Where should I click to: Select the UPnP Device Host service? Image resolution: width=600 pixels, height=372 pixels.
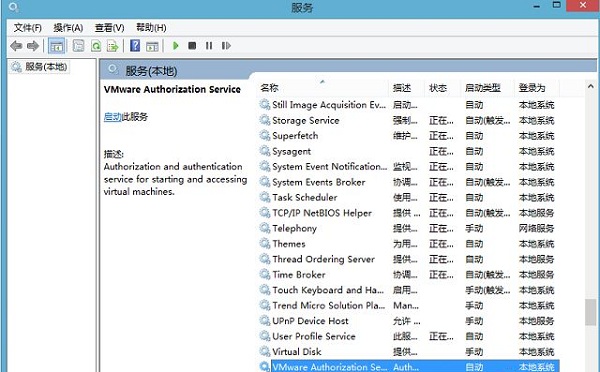[310, 321]
